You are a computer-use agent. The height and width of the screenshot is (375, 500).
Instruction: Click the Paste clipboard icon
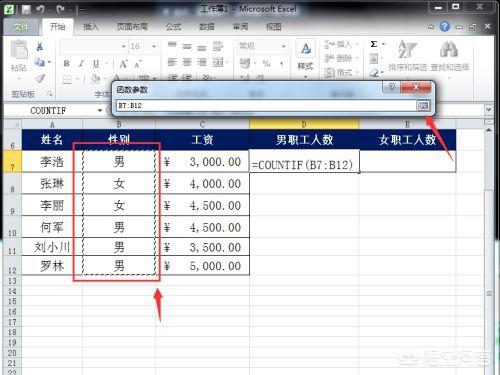click(x=19, y=50)
